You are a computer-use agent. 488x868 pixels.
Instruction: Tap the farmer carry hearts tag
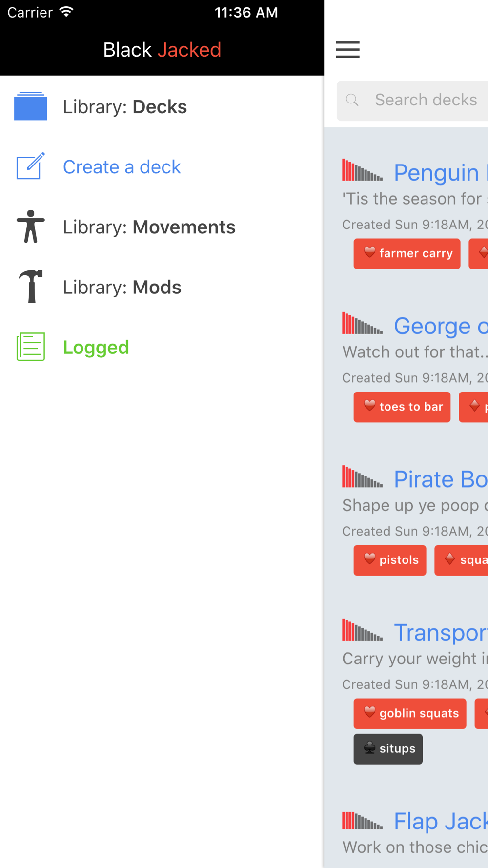click(407, 253)
